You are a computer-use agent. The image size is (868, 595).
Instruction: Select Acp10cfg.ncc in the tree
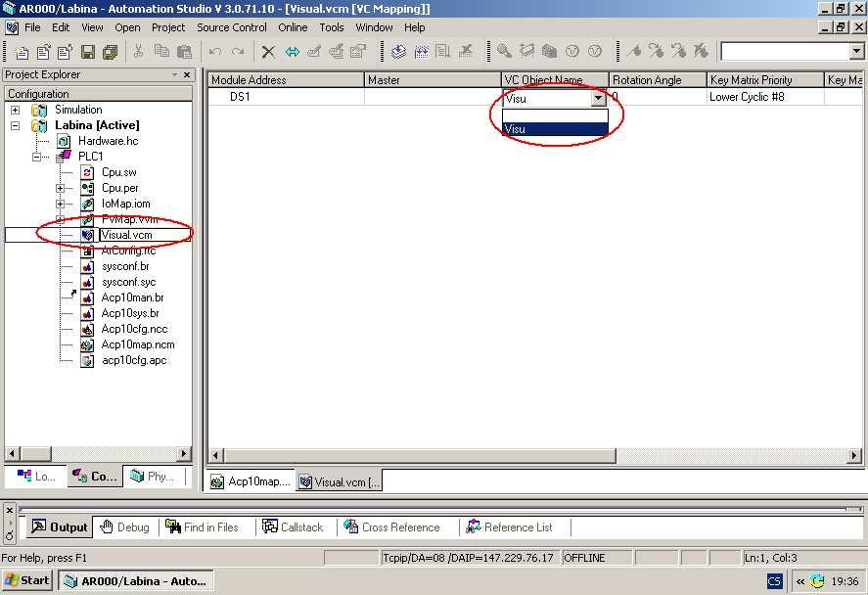[134, 329]
